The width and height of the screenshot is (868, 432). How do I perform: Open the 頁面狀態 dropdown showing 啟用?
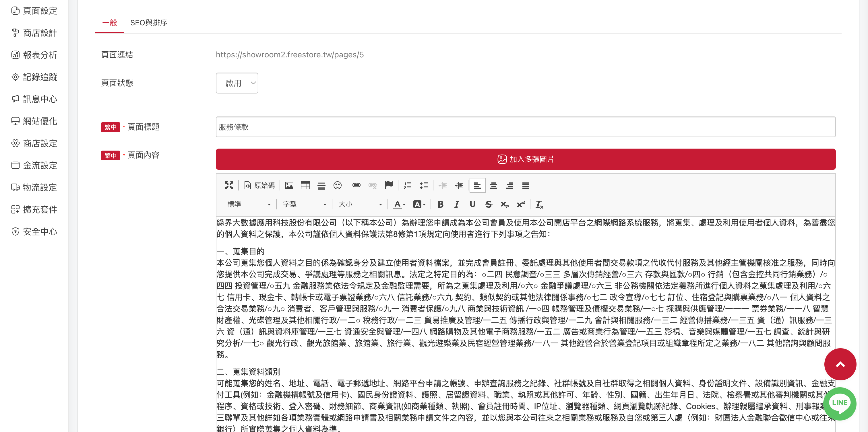pos(237,83)
